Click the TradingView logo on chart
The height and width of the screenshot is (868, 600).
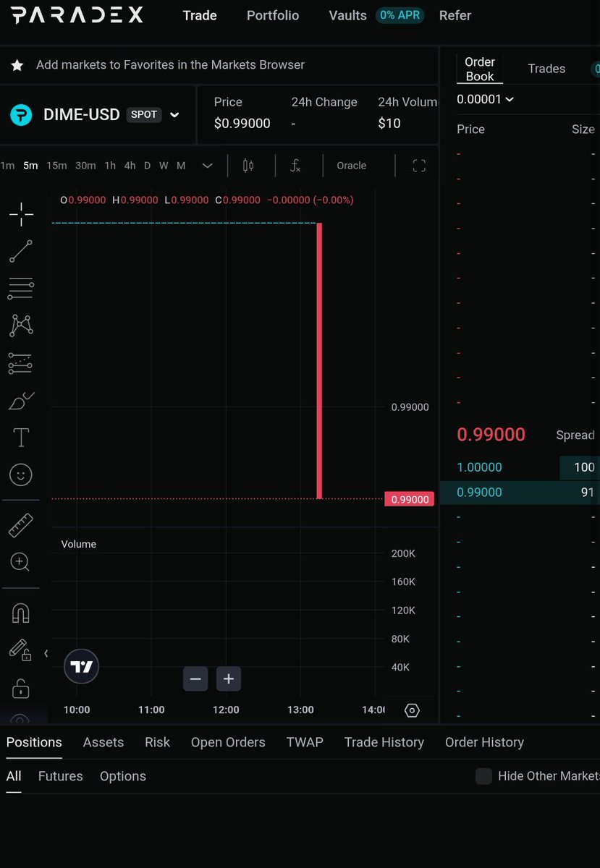click(x=81, y=667)
